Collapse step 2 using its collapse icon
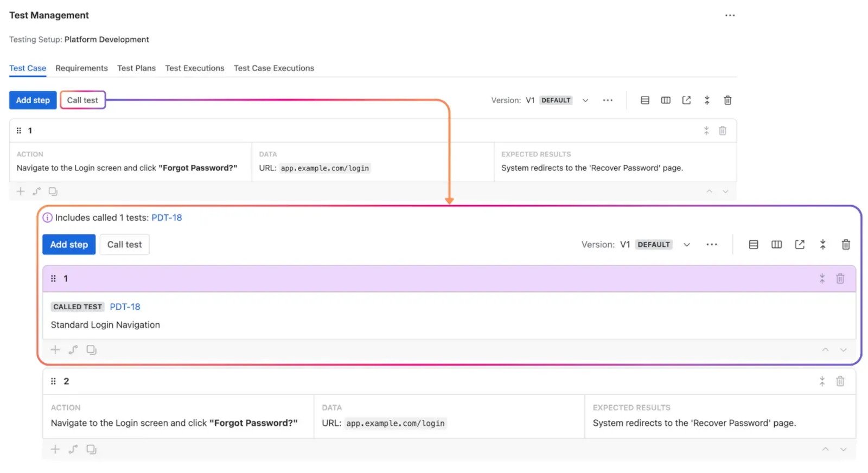The width and height of the screenshot is (868, 473). (x=822, y=381)
